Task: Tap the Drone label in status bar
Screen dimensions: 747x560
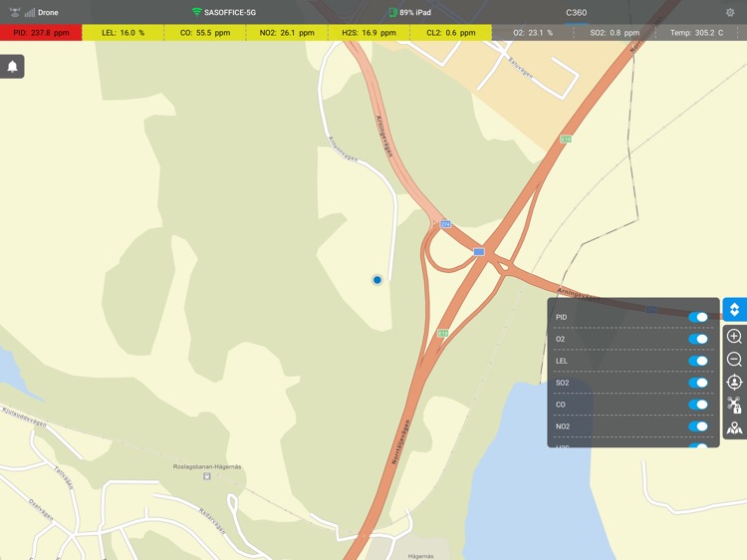Action: pyautogui.click(x=48, y=12)
